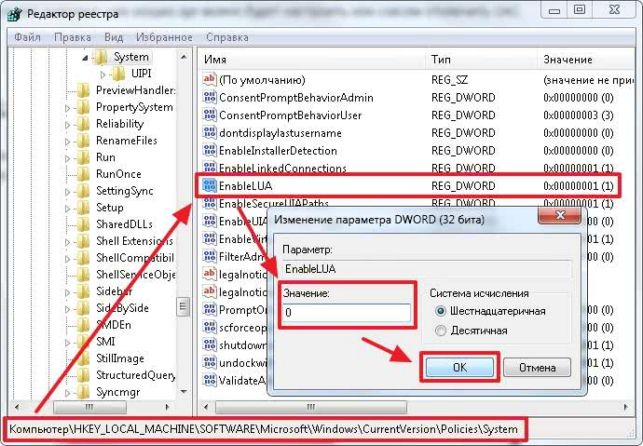Click OK in DWORD edit dialog

point(459,367)
